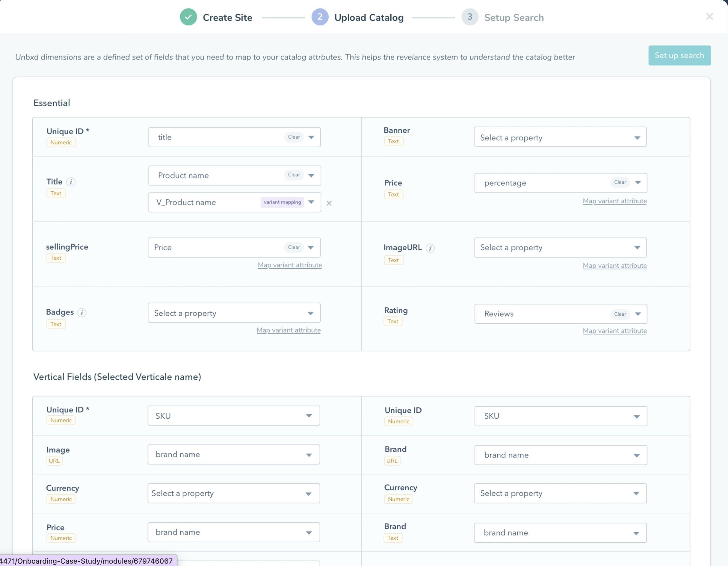
Task: Click step 2 Upload Catalog circle
Action: coord(320,17)
